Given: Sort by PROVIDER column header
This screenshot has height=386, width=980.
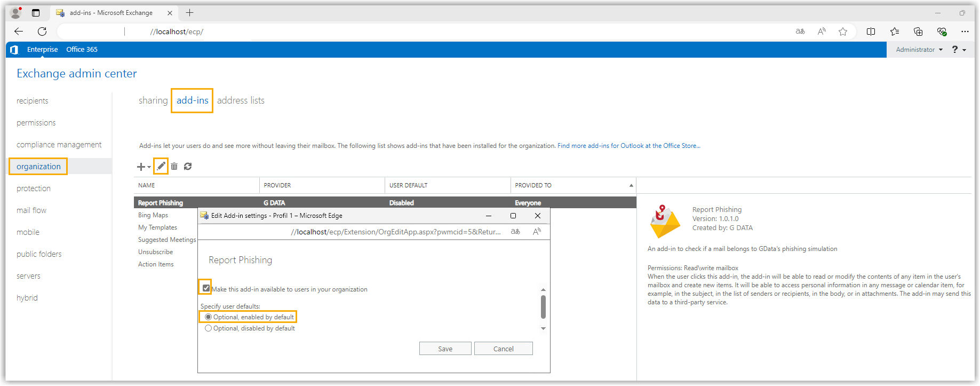Looking at the screenshot, I should point(322,185).
